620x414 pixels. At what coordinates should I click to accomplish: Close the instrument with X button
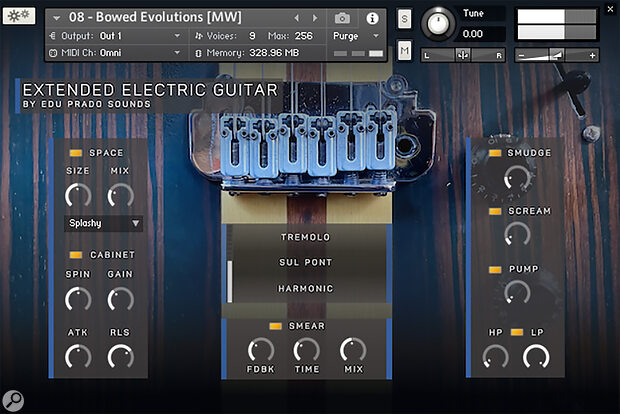click(x=611, y=9)
